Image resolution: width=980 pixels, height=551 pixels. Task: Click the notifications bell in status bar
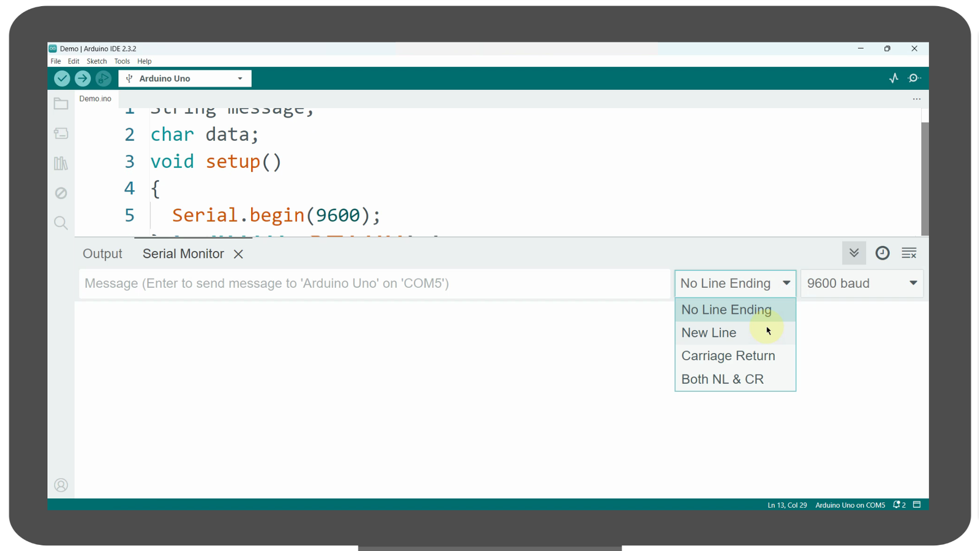pos(899,505)
